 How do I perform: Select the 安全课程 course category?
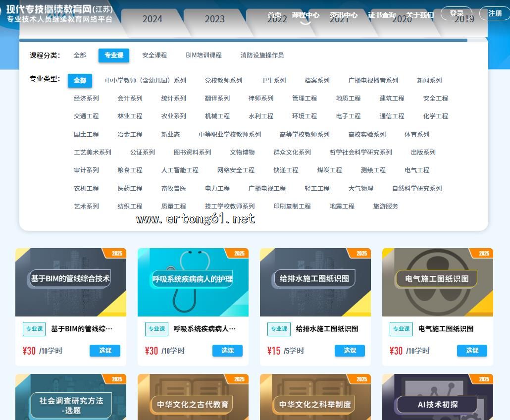pos(154,55)
